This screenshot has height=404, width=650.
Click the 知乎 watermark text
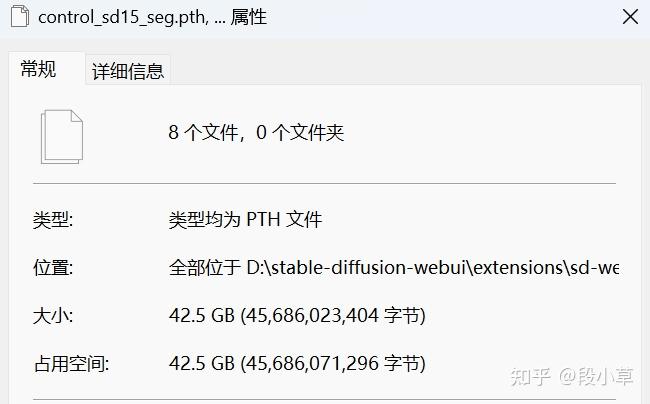(531, 377)
